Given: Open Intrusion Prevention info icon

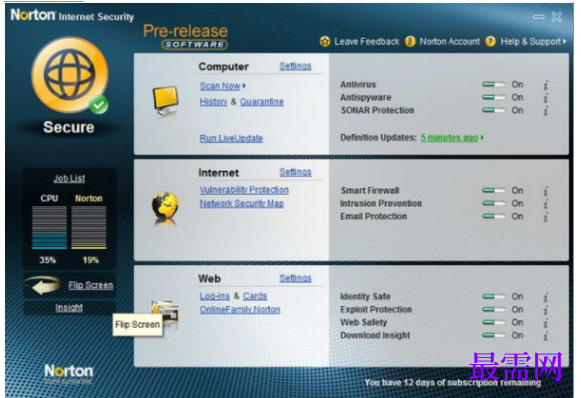Looking at the screenshot, I should click(545, 204).
